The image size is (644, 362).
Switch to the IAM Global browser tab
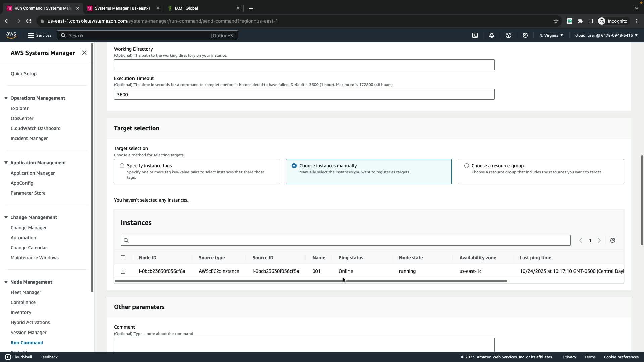coord(186,8)
